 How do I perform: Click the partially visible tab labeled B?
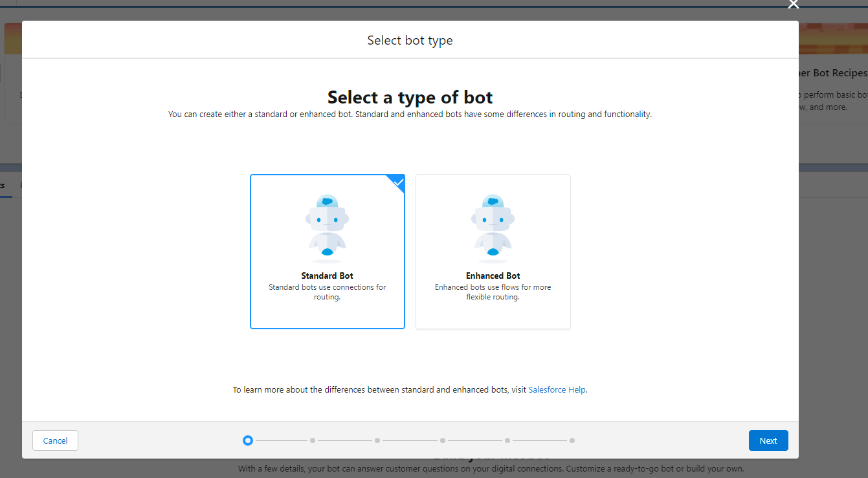(x=22, y=185)
